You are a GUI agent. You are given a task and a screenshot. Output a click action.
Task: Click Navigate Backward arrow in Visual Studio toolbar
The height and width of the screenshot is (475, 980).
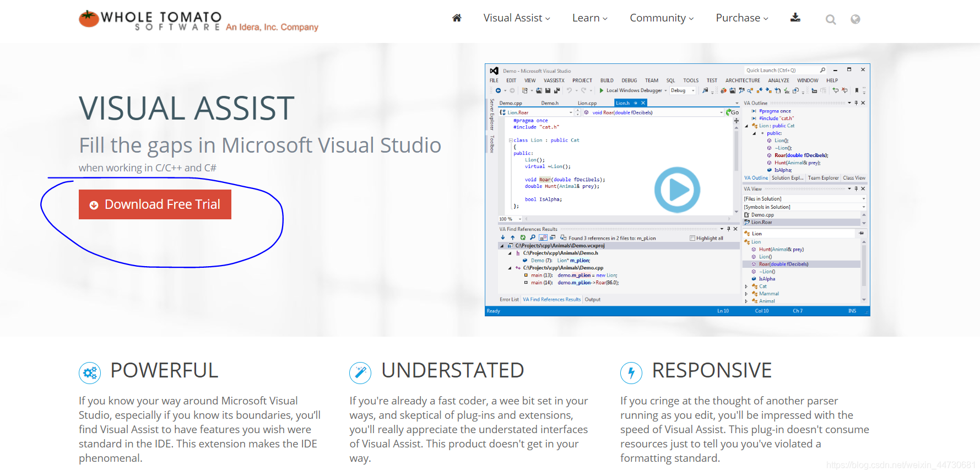[x=498, y=90]
